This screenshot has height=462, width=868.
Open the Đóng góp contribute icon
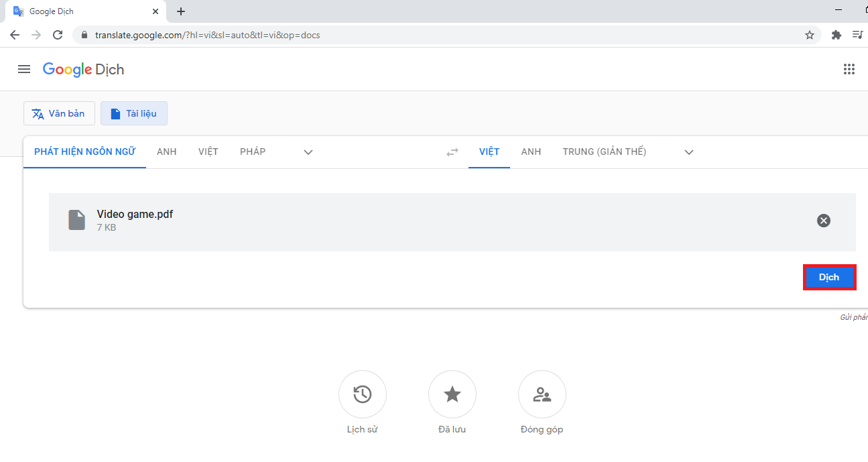542,394
